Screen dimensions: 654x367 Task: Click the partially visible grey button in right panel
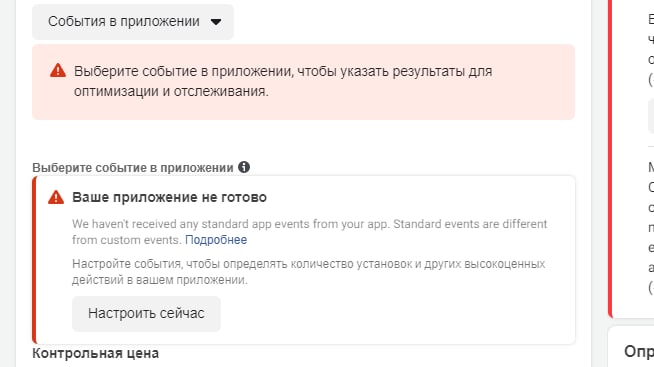(x=651, y=116)
